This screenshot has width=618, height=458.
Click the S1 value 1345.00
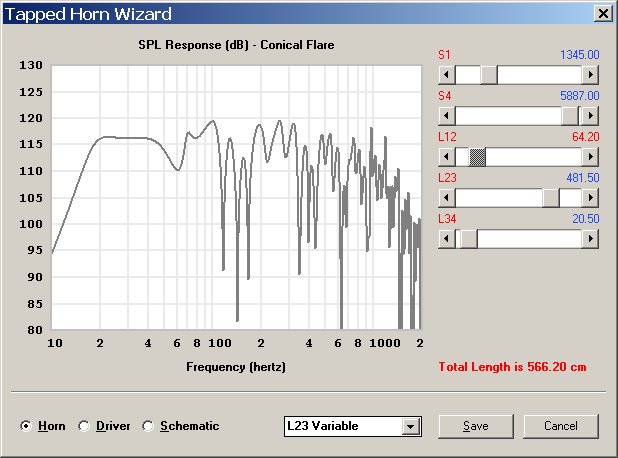[580, 55]
